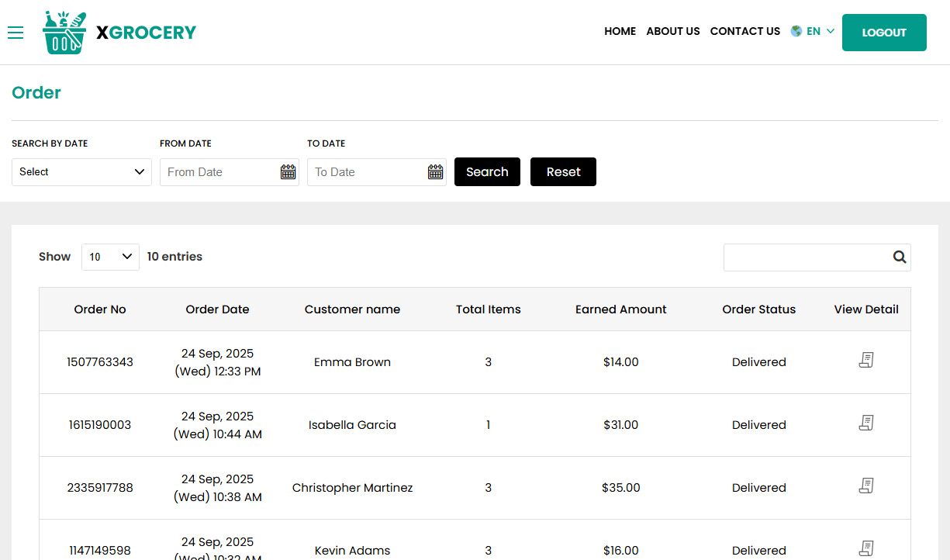
Task: View details of Emma Brown's order
Action: click(x=865, y=359)
